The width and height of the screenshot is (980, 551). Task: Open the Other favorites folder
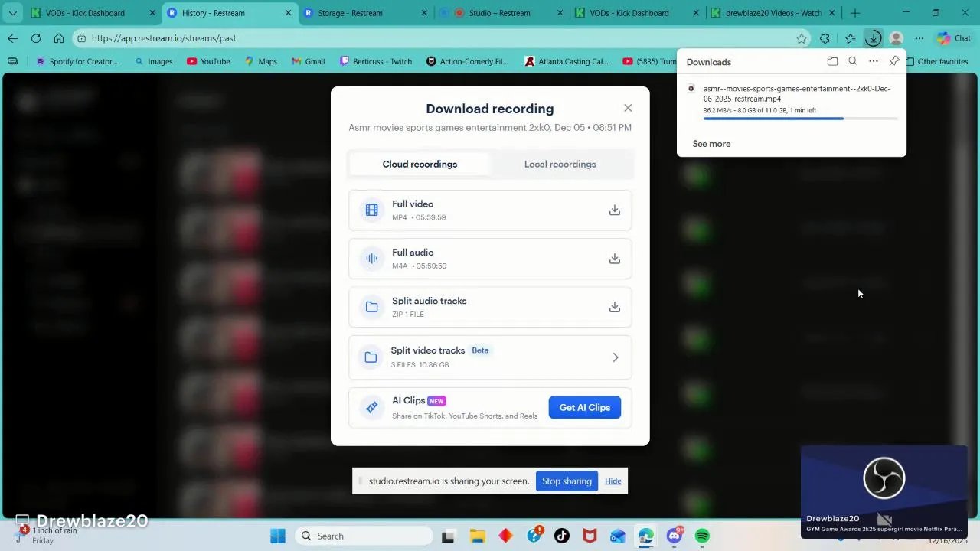coord(936,61)
